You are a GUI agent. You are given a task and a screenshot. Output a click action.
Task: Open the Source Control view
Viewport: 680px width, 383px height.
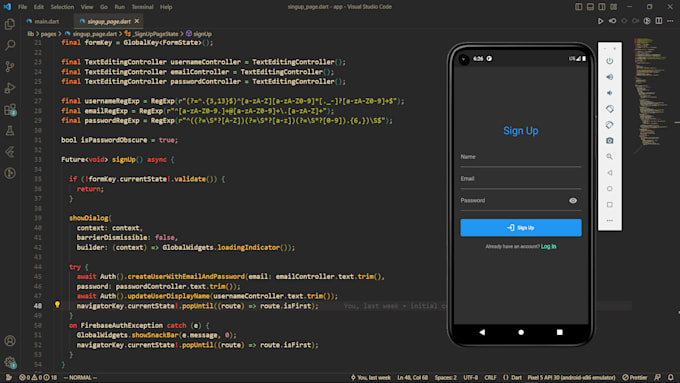pyautogui.click(x=10, y=66)
